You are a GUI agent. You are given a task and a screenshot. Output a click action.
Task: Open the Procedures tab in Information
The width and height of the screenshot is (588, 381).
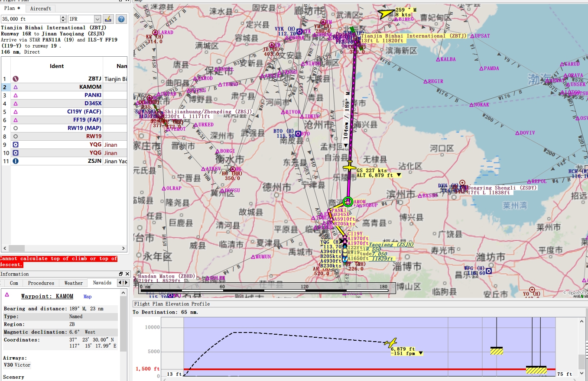[41, 283]
